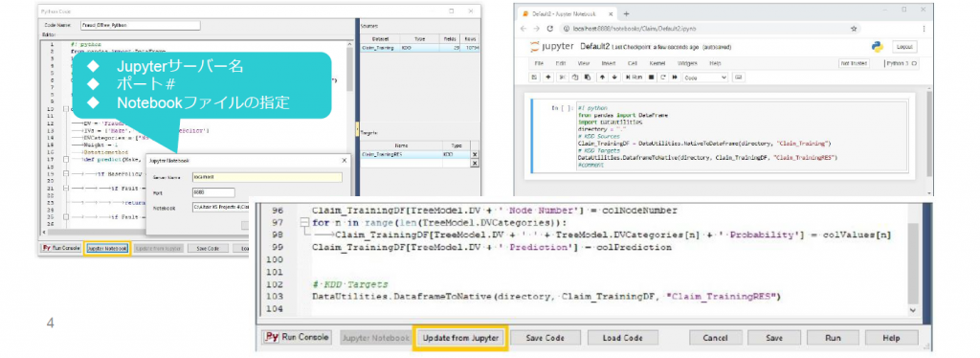Collapse the code fold at line 25
The height and width of the screenshot is (358, 980).
66,216
